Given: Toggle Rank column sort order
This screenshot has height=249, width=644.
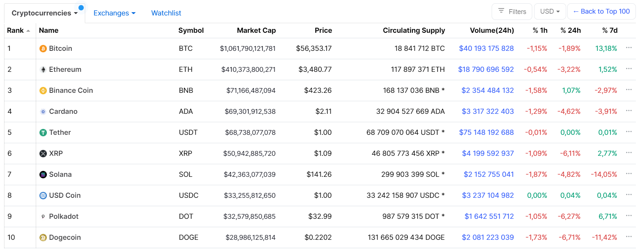Looking at the screenshot, I should [18, 31].
